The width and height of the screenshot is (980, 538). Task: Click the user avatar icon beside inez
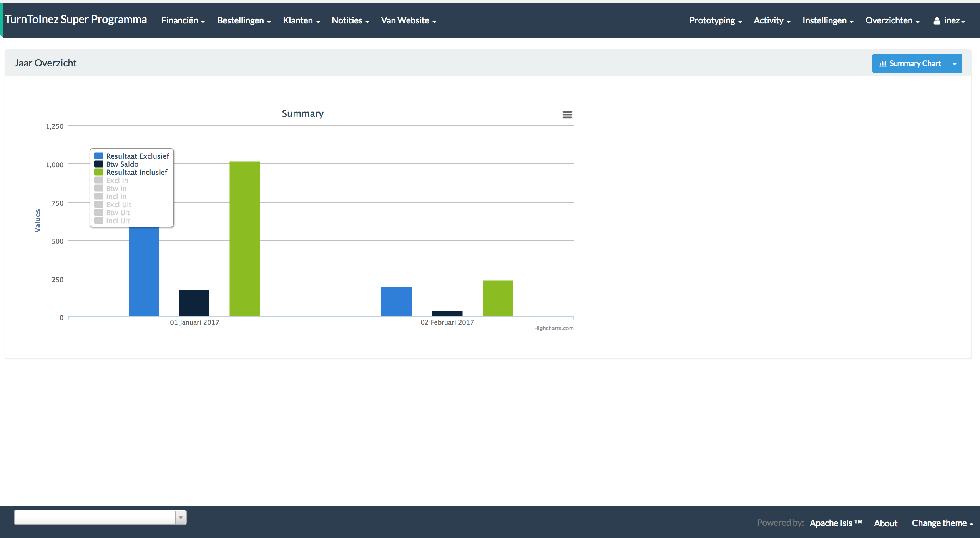(937, 21)
